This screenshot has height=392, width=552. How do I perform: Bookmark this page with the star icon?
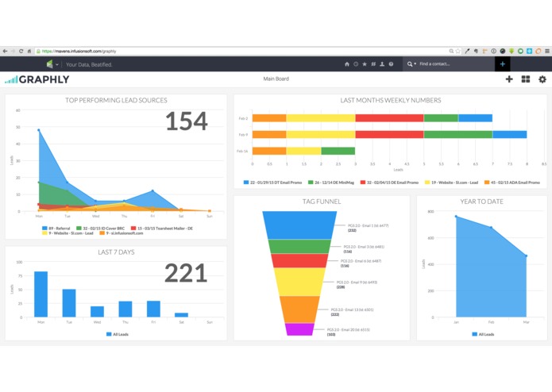click(x=458, y=51)
